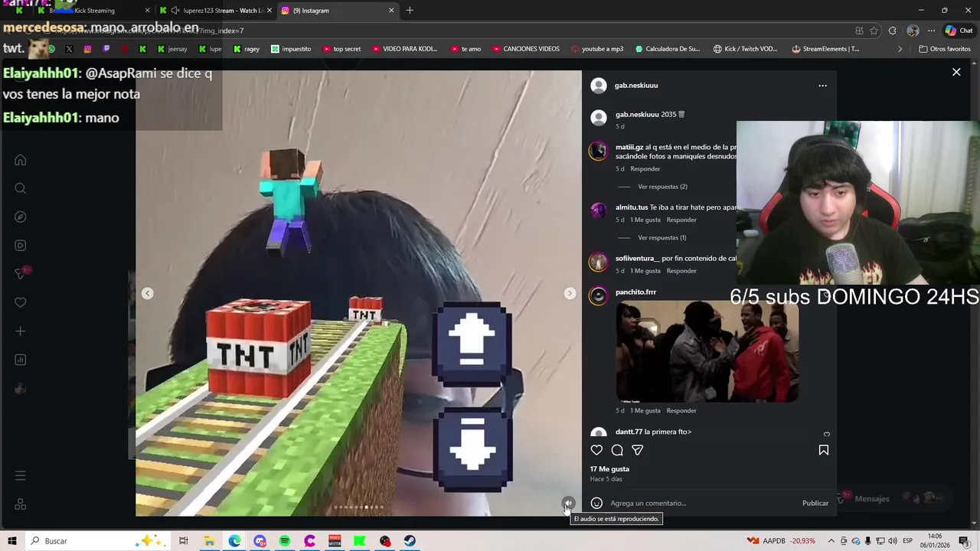This screenshot has width=980, height=551.
Task: Like the post with the heart icon
Action: pos(596,450)
